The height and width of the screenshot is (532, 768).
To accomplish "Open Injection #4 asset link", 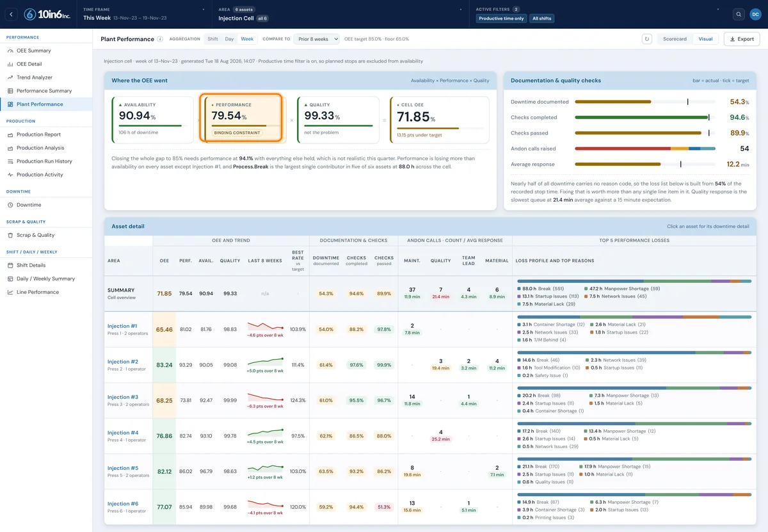I will (122, 433).
